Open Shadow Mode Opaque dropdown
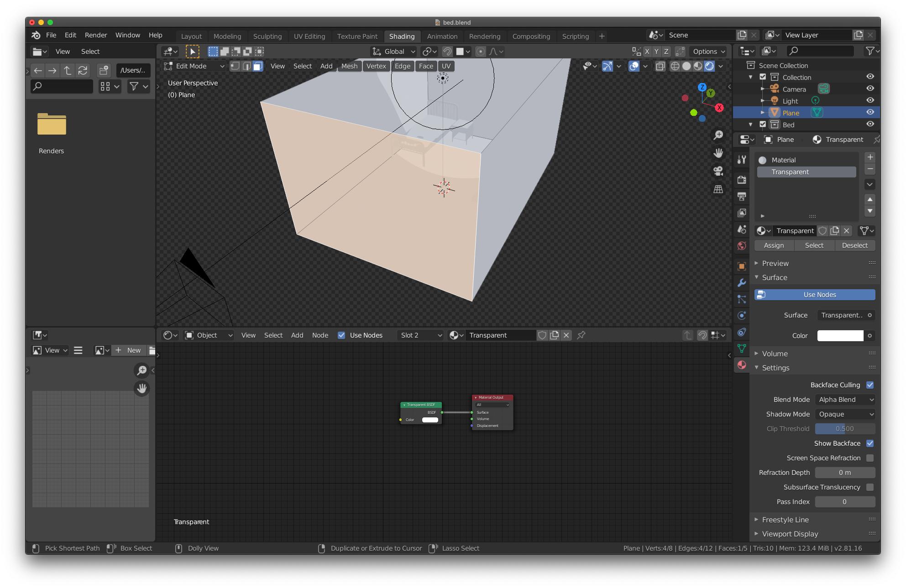 tap(845, 414)
